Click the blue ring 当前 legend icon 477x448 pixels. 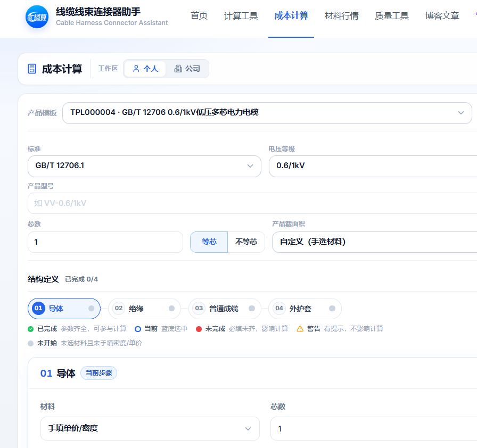point(138,329)
